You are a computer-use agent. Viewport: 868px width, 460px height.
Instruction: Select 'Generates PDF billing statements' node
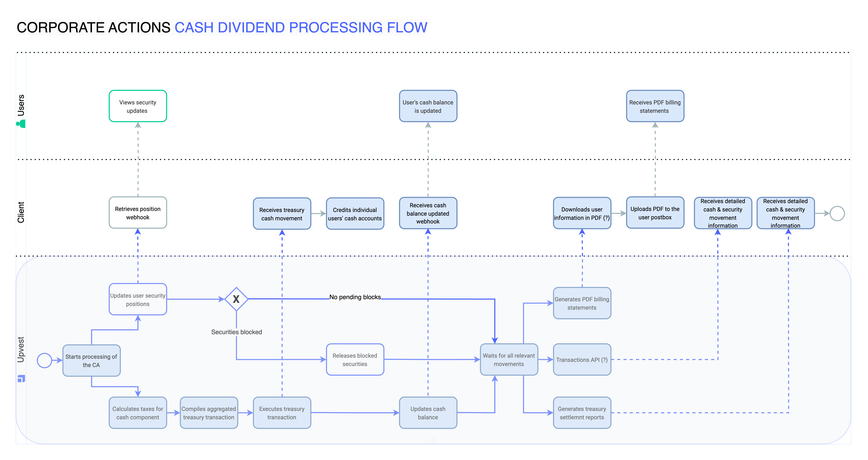[x=582, y=303]
